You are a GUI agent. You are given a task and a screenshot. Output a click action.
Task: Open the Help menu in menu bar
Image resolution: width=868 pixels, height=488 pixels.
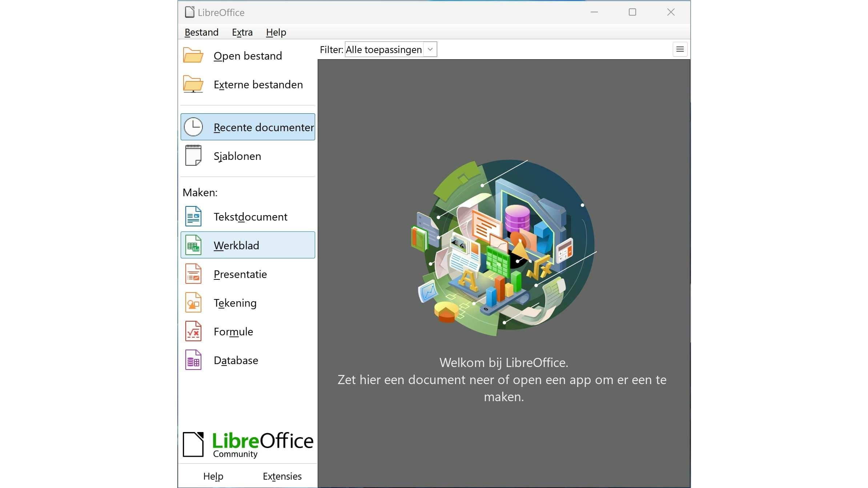click(x=276, y=32)
